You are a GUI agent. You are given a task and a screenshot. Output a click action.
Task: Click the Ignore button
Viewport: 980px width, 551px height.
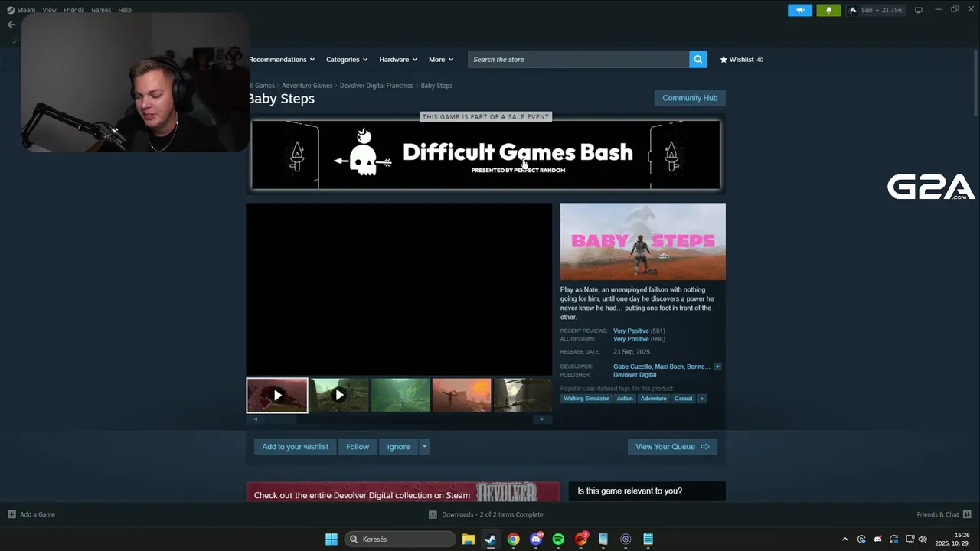pos(398,447)
